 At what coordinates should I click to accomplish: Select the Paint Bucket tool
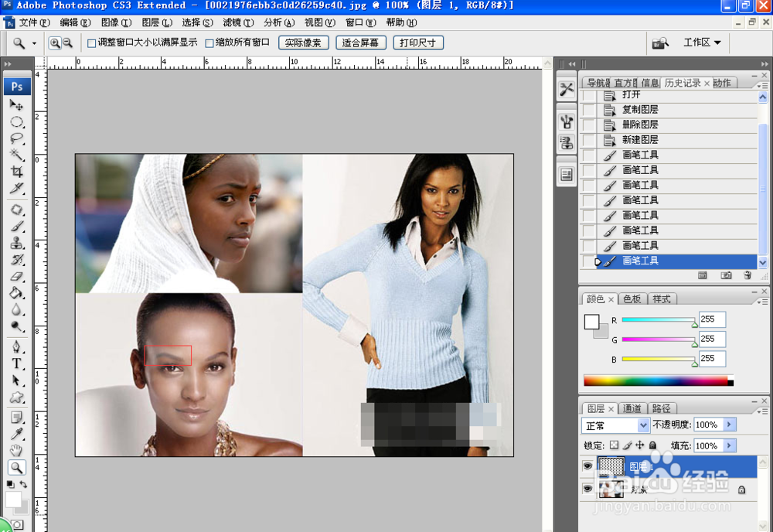click(x=17, y=293)
